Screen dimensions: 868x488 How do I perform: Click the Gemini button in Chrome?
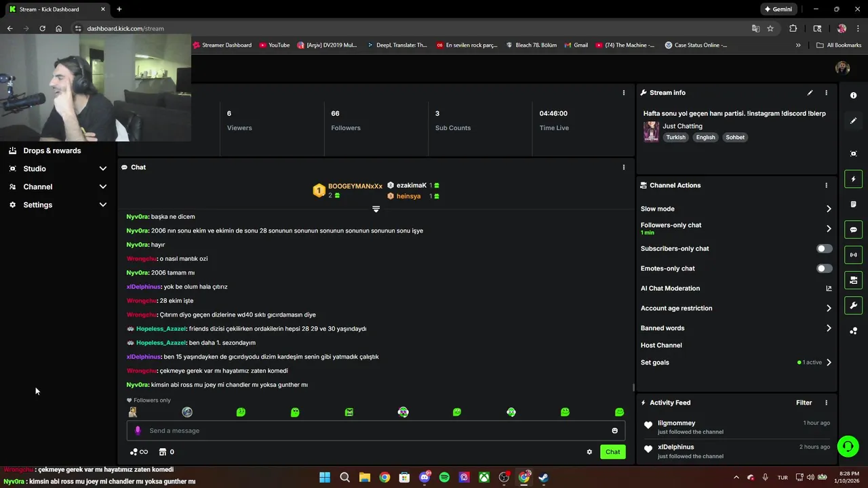tap(778, 9)
